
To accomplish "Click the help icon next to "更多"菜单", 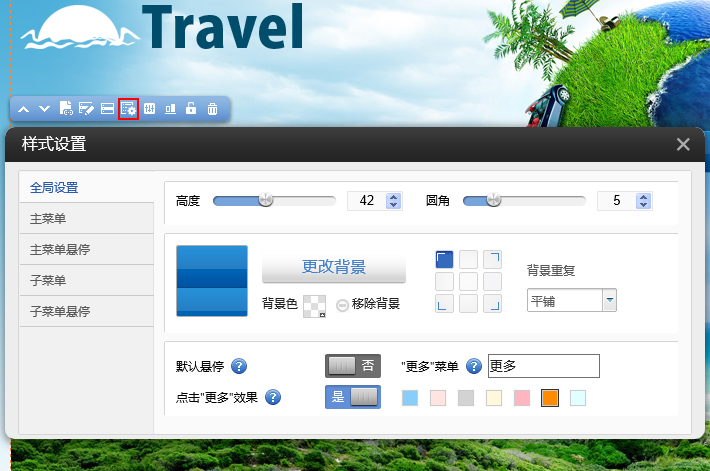I will [x=474, y=366].
